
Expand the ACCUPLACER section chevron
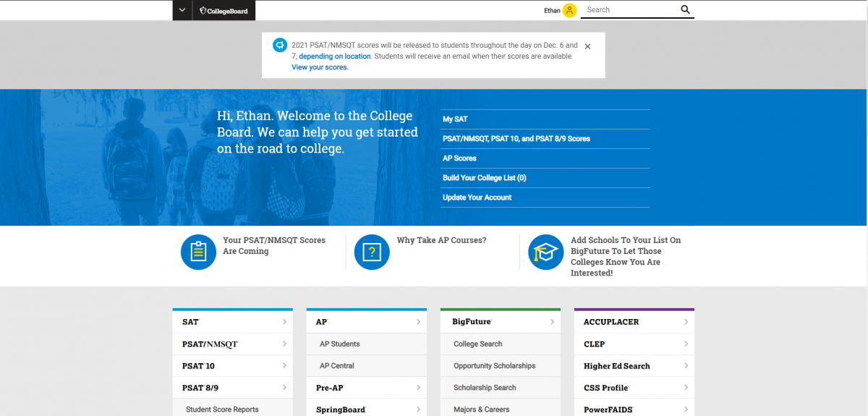point(686,322)
